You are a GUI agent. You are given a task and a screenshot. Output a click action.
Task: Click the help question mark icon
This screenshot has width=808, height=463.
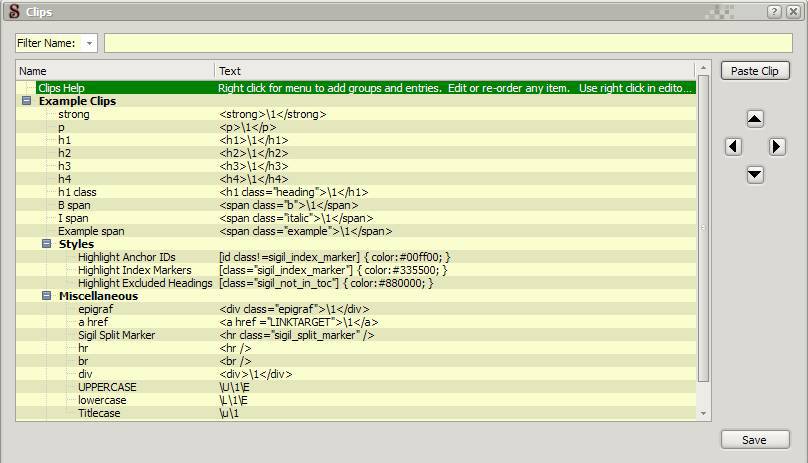pos(775,11)
